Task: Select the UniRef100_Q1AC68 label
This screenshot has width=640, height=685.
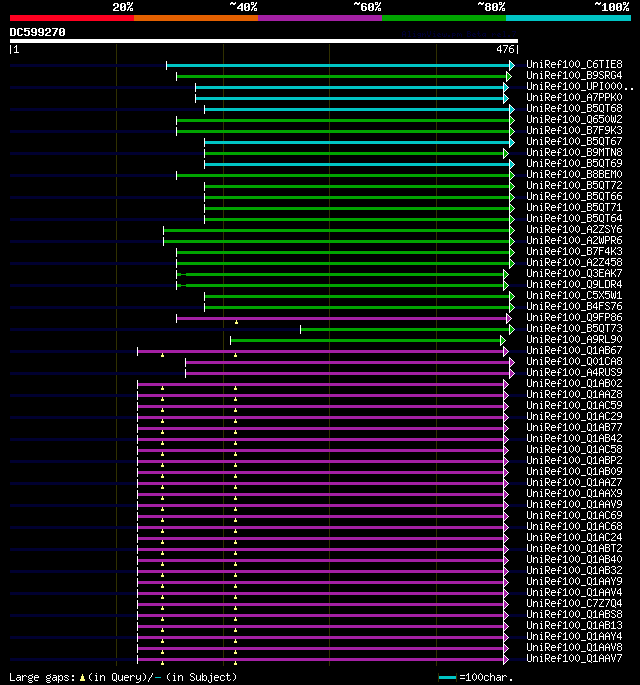Action: pyautogui.click(x=574, y=526)
